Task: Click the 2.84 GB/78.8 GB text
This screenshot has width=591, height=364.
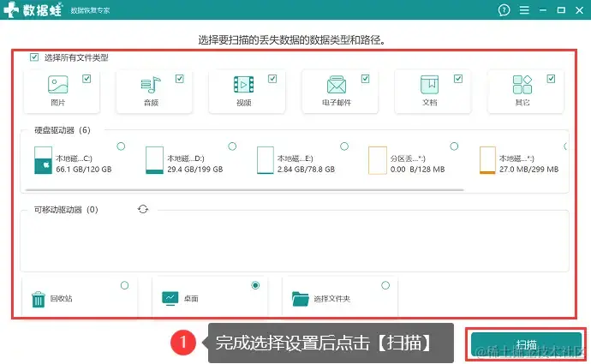Action: click(306, 170)
